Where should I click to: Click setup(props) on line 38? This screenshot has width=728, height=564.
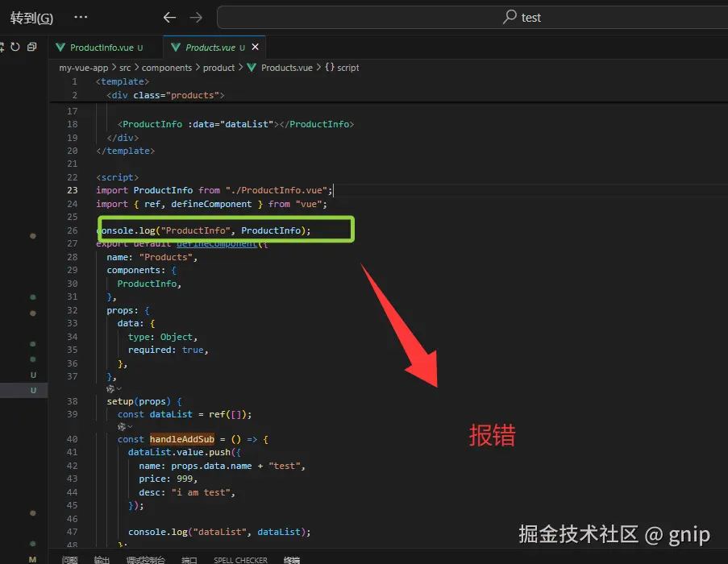click(139, 402)
